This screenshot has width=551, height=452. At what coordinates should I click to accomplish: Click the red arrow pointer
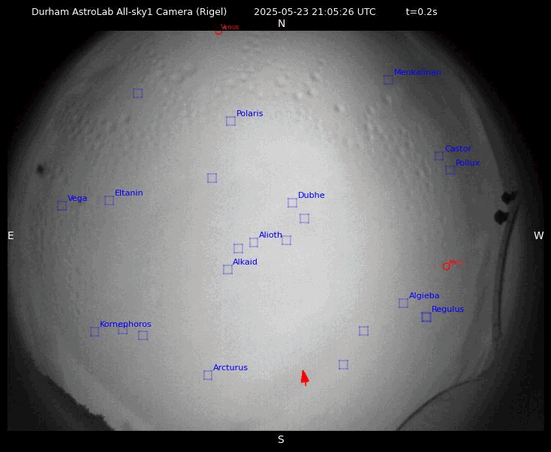point(305,378)
